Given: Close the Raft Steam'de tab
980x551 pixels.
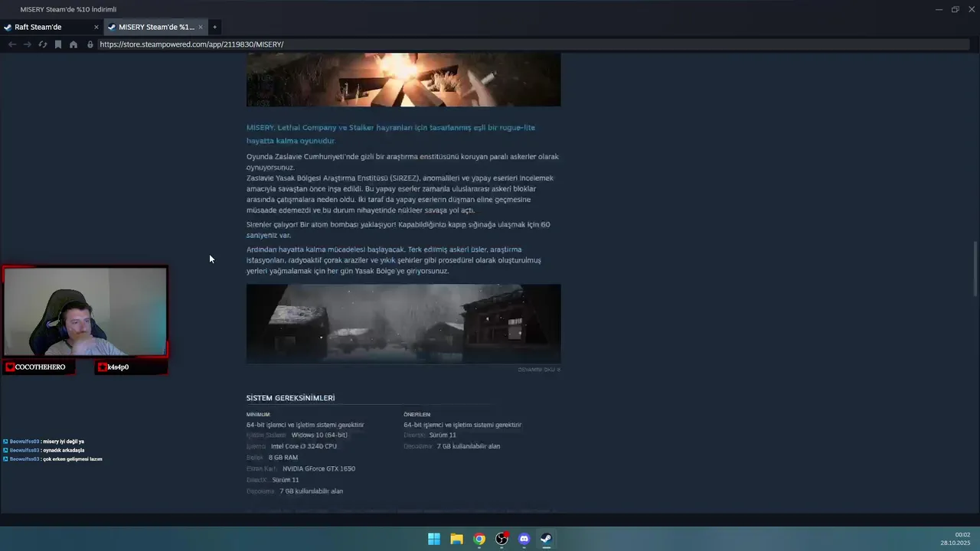Looking at the screenshot, I should (96, 27).
